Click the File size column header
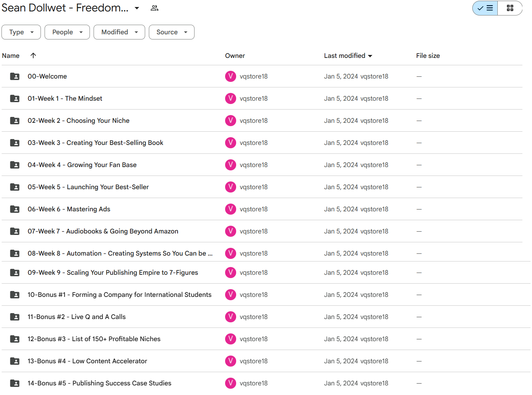This screenshot has height=395, width=532. [428, 56]
